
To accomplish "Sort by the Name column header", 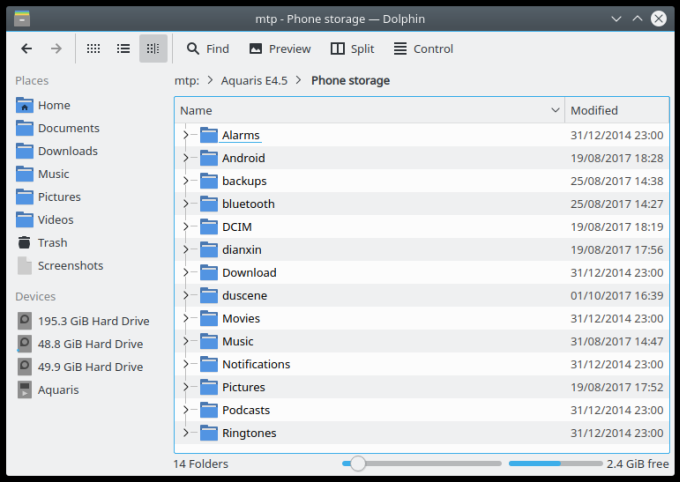I will (369, 111).
